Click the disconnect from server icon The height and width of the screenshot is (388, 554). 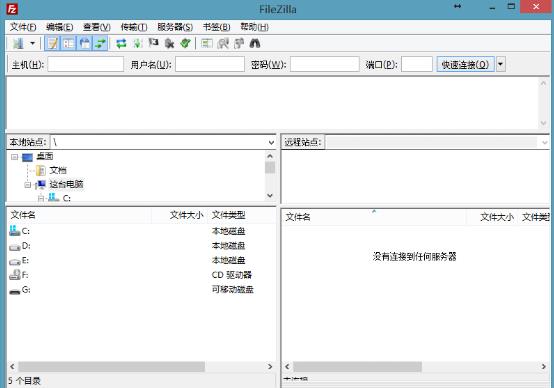tap(170, 43)
